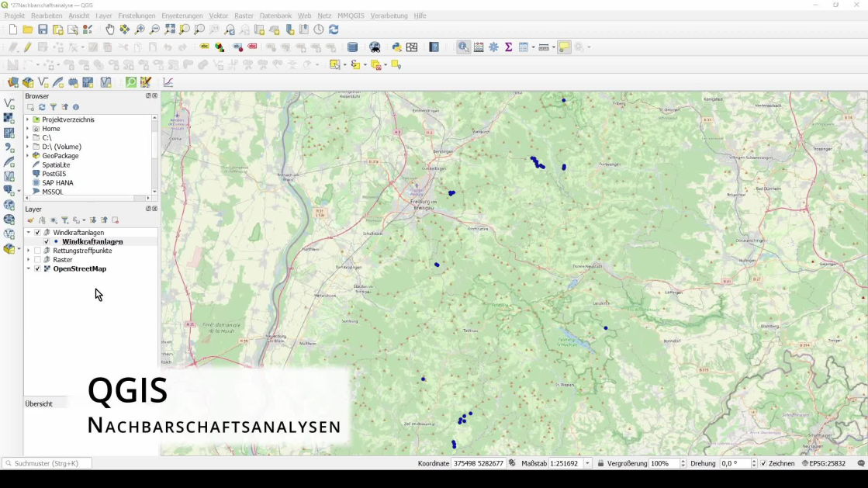This screenshot has width=868, height=488.
Task: Open the Projekt menu
Action: pos(15,16)
